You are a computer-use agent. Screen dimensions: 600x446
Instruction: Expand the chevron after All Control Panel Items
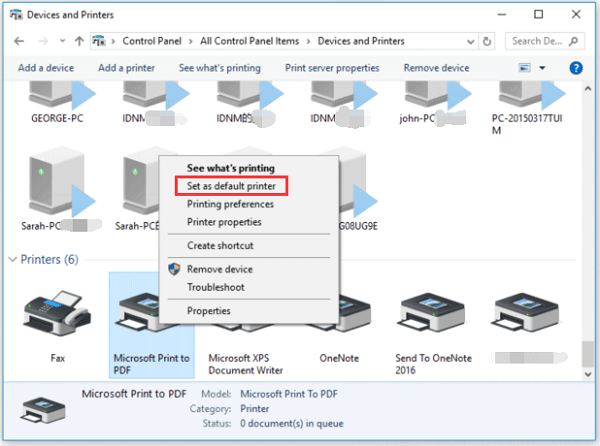click(308, 41)
